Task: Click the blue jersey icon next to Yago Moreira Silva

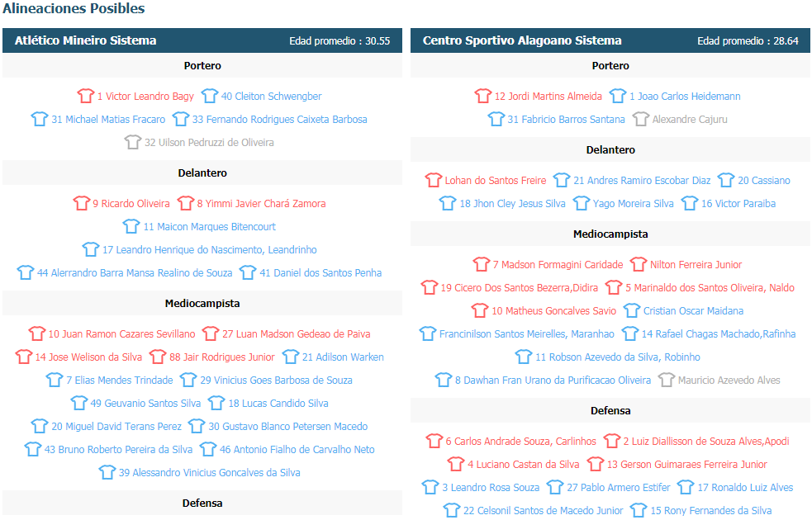Action: pyautogui.click(x=582, y=203)
